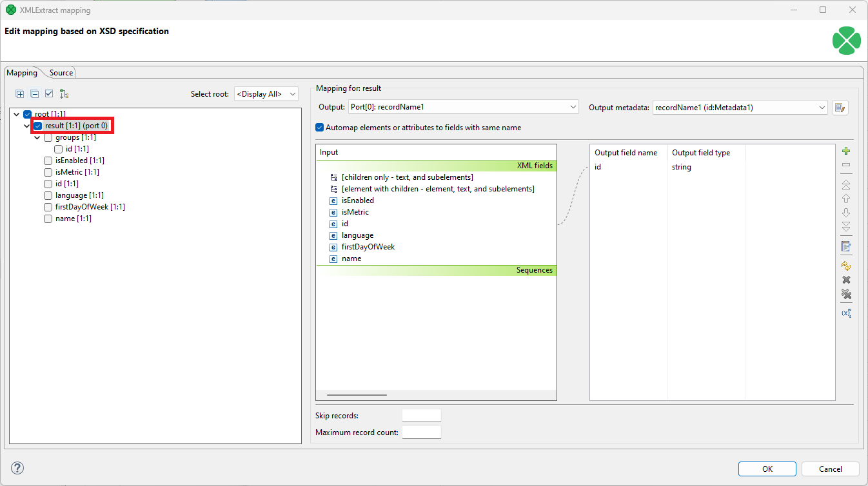Image resolution: width=868 pixels, height=486 pixels.
Task: Switch to the Source tab
Action: pyautogui.click(x=60, y=72)
